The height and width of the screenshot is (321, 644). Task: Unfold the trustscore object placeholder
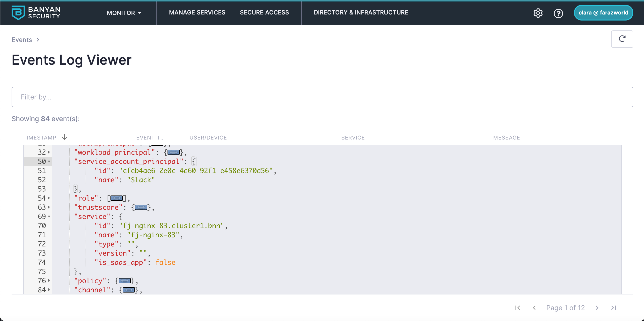click(x=141, y=207)
